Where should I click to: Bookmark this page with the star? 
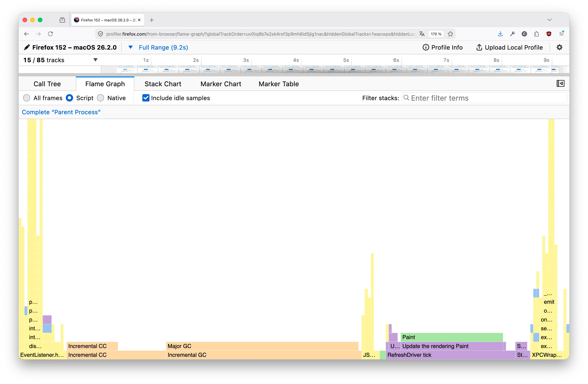tap(450, 34)
